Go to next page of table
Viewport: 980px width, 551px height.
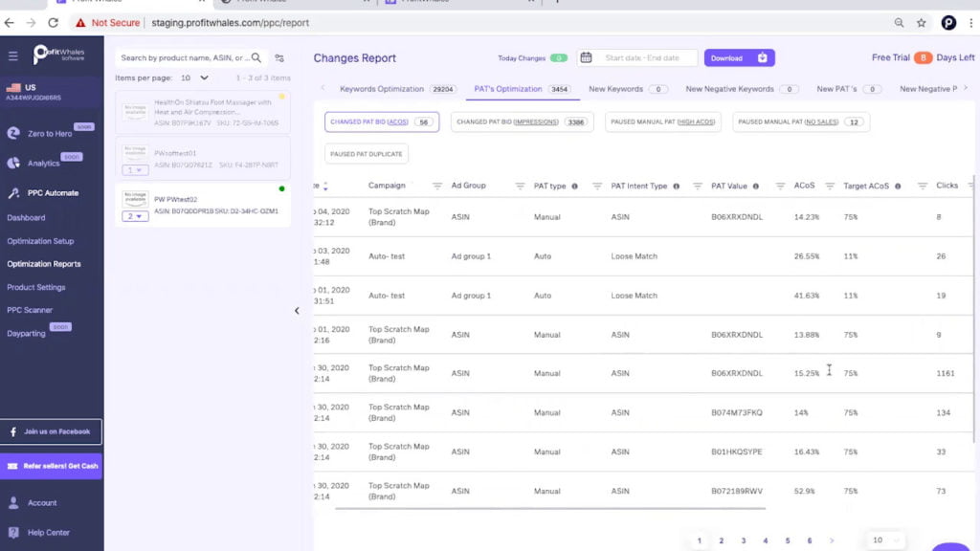pyautogui.click(x=832, y=540)
